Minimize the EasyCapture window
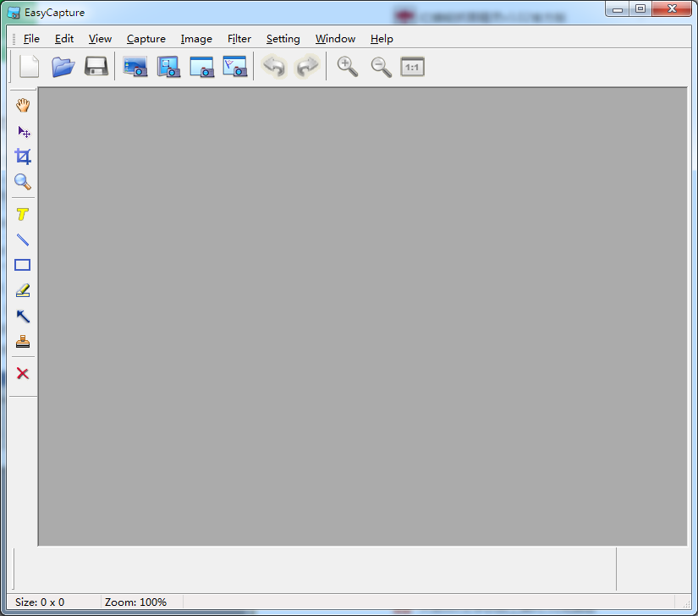This screenshot has height=616, width=698. tap(618, 9)
